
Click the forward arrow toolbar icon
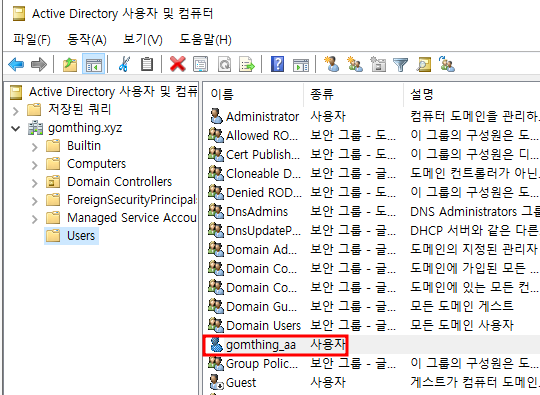[39, 64]
